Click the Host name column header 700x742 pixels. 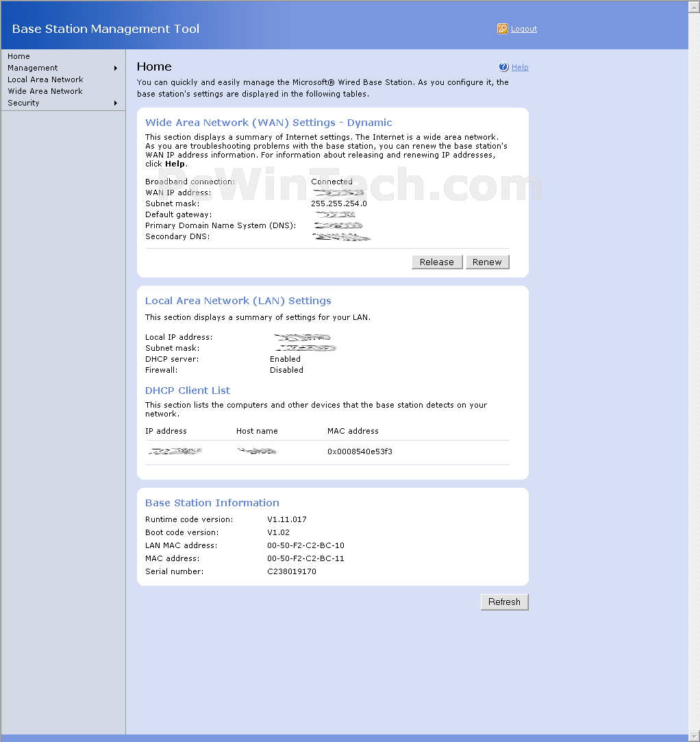257,431
